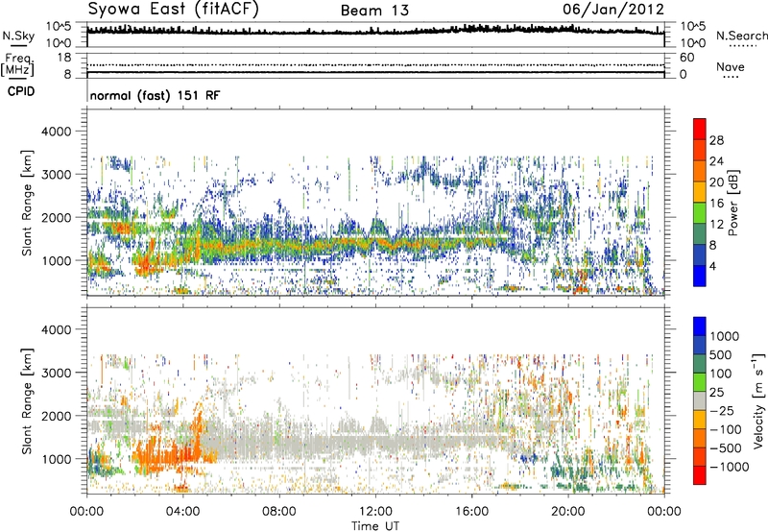Click the 3000 label on power panel axis
Viewport: 768px width, 532px height.
(x=56, y=175)
